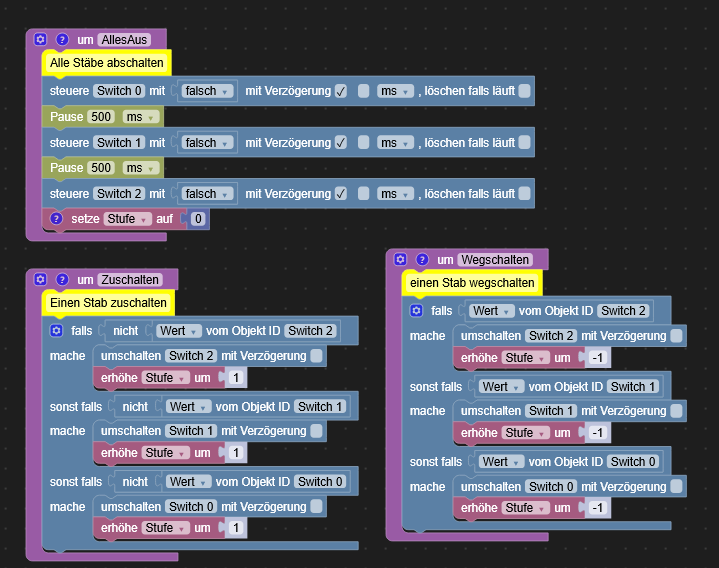Click the gear icon on Wegschalten's falls block
The width and height of the screenshot is (719, 568).
pyautogui.click(x=416, y=311)
